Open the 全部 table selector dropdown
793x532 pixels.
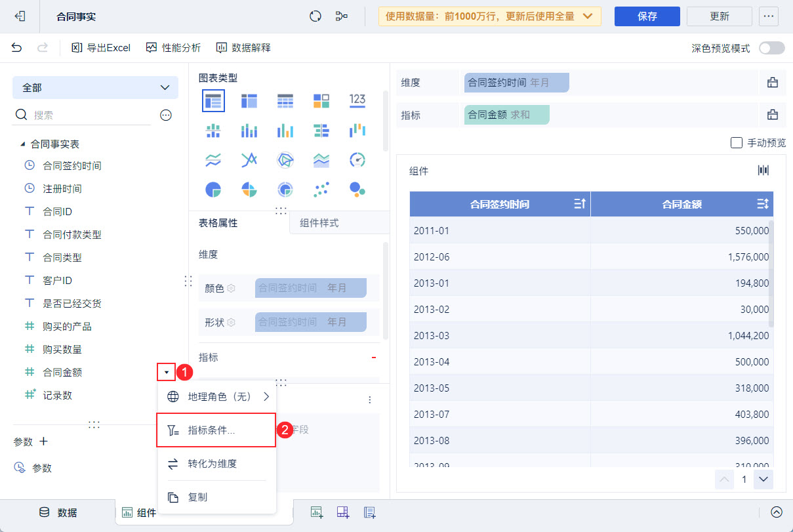[x=95, y=87]
